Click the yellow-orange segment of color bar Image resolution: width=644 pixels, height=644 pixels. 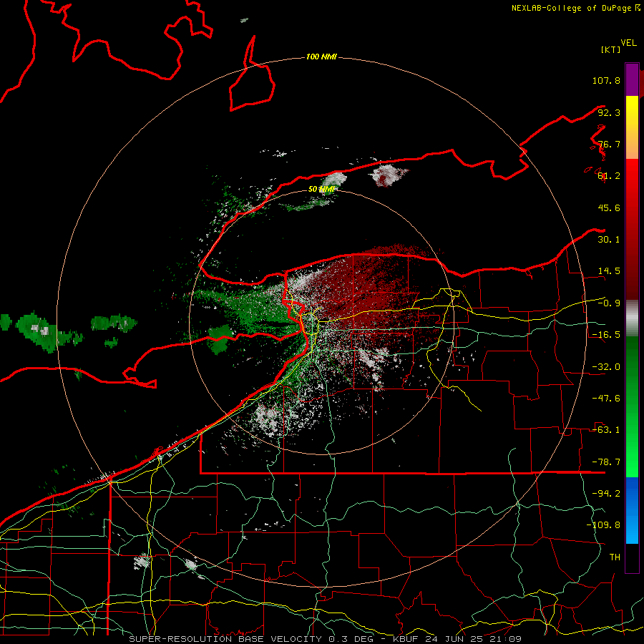(632, 127)
